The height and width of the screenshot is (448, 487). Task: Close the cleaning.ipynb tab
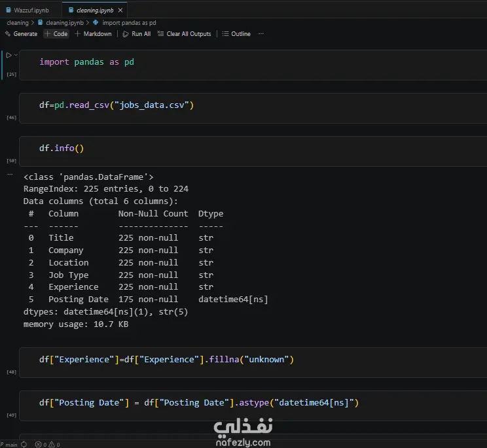[120, 10]
